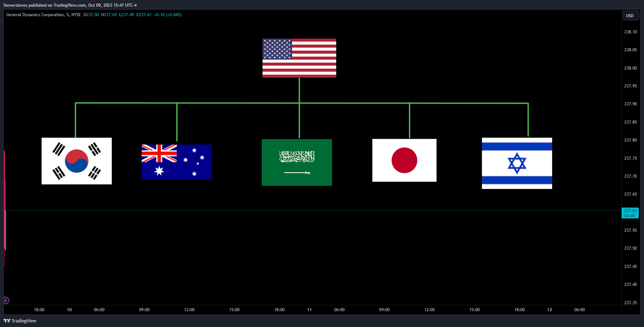Click the Saudi Arabia flag image
Image resolution: width=644 pixels, height=327 pixels.
(297, 162)
